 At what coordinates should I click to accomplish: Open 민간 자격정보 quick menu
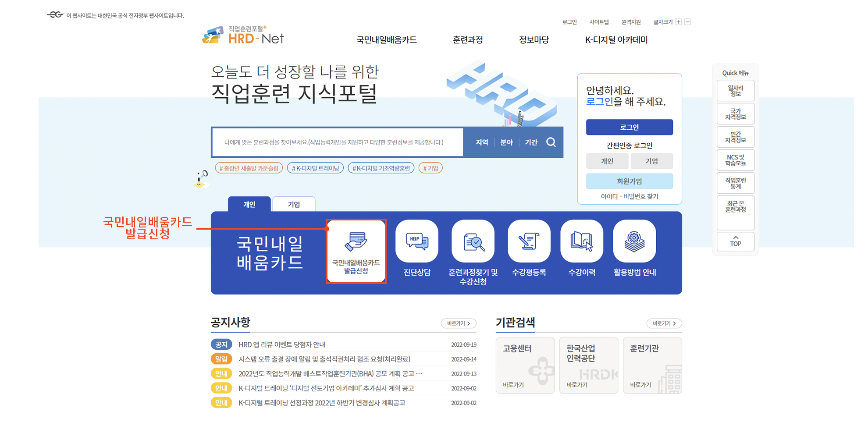coord(736,137)
